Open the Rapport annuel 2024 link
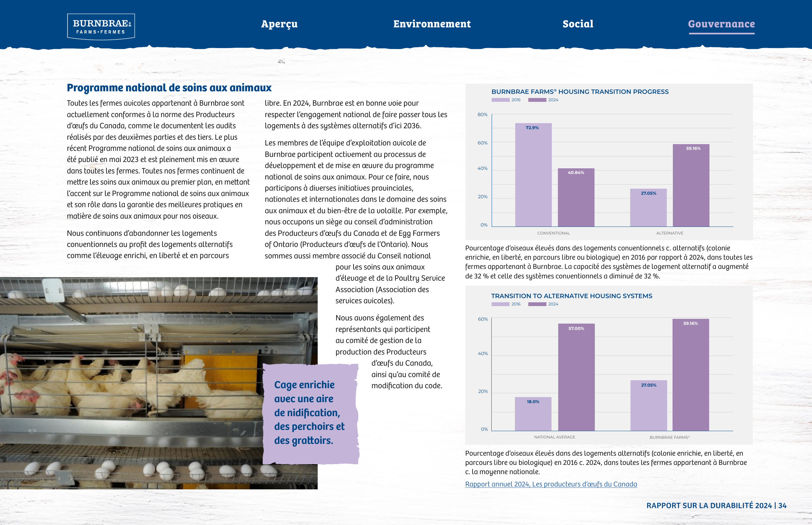This screenshot has height=525, width=812. click(x=551, y=484)
